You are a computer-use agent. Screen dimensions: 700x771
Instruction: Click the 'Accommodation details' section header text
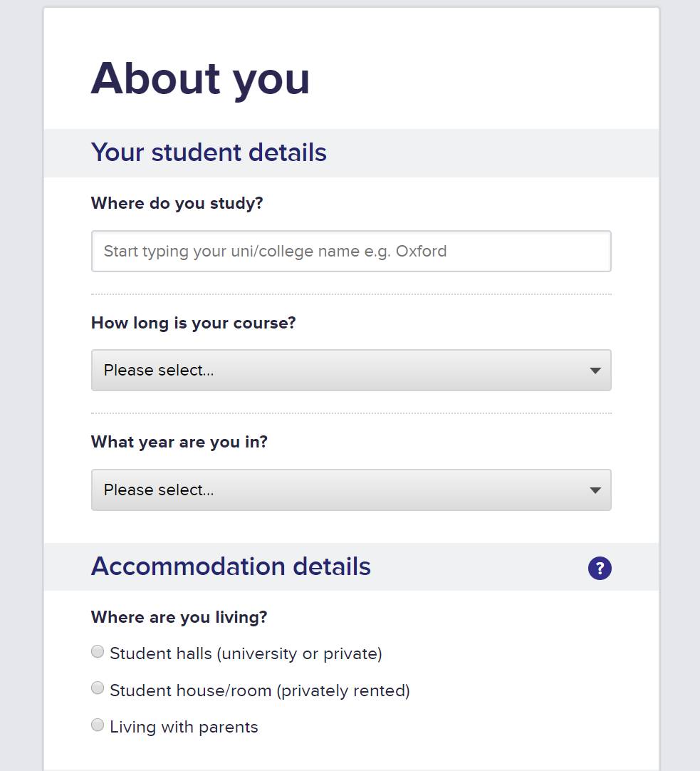(231, 566)
